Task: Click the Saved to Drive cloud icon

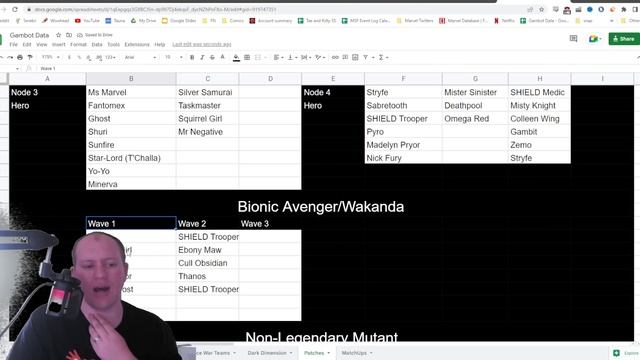Action: tap(80, 35)
